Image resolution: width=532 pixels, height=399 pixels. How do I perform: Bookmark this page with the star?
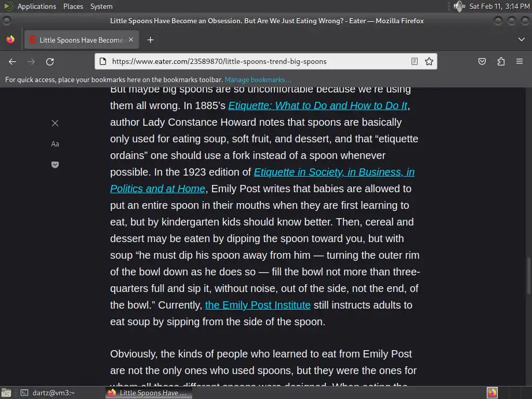tap(429, 61)
